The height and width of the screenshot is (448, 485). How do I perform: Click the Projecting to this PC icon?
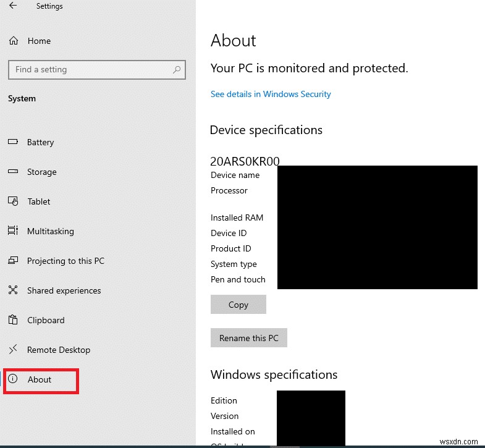[x=13, y=260]
